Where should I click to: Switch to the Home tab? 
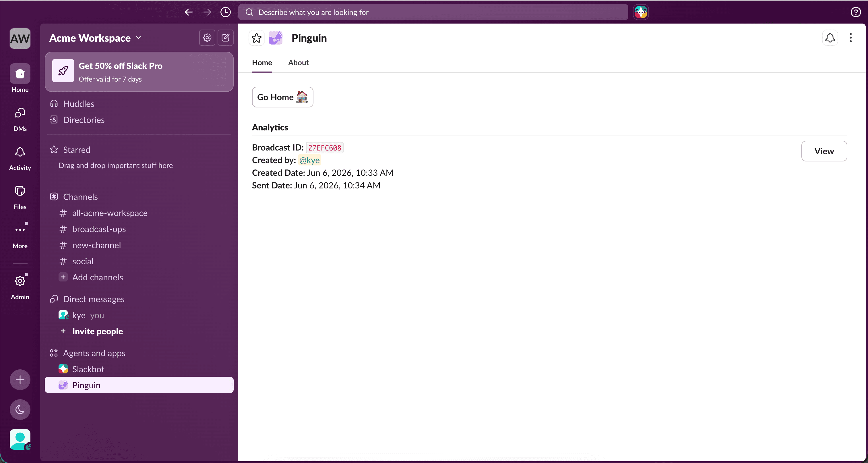[262, 63]
